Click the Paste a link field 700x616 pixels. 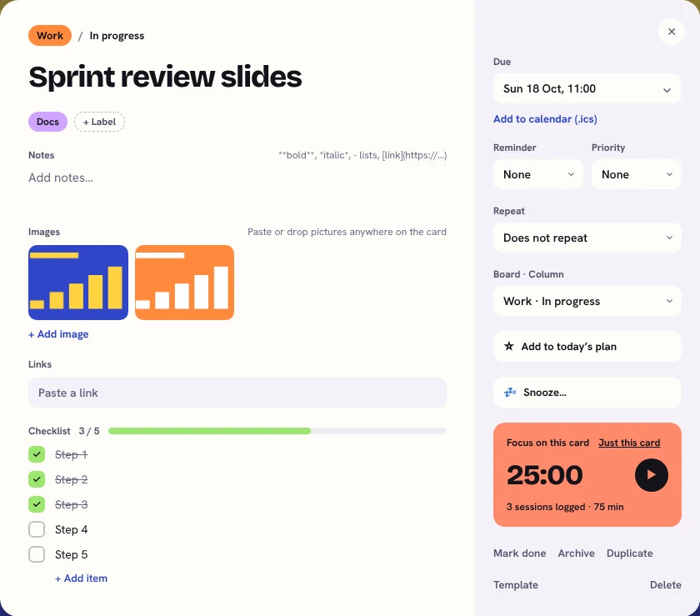pos(237,393)
